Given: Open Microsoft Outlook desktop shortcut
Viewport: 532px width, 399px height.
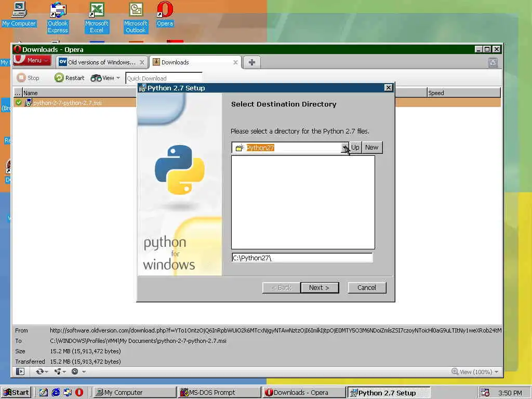Looking at the screenshot, I should pos(136,18).
